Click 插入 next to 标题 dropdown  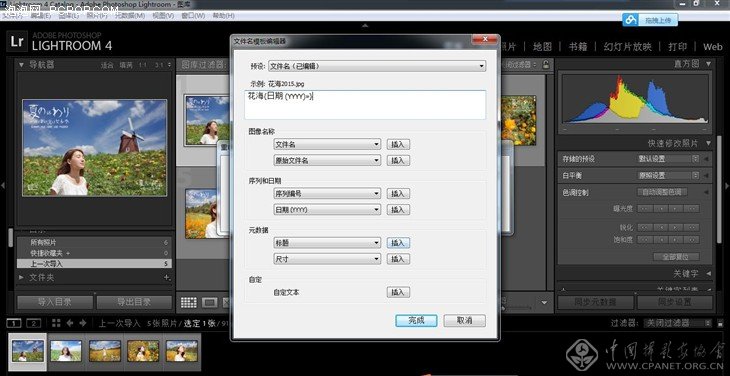(398, 243)
